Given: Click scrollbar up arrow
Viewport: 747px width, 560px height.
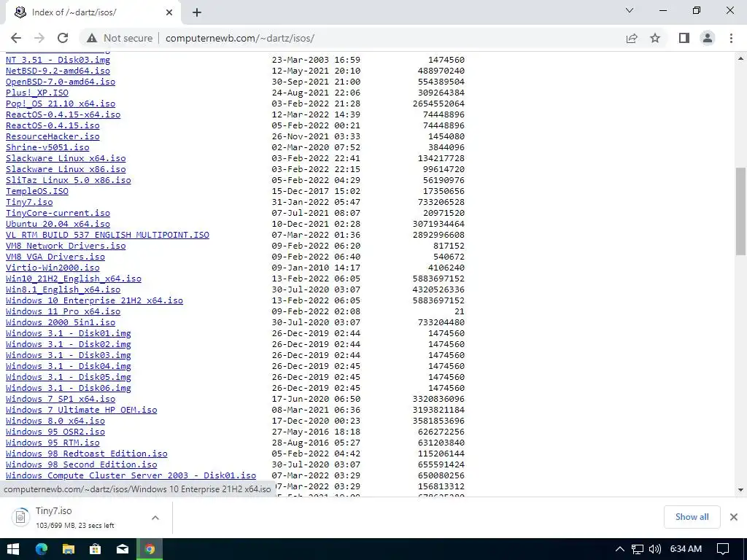Looking at the screenshot, I should [x=741, y=58].
